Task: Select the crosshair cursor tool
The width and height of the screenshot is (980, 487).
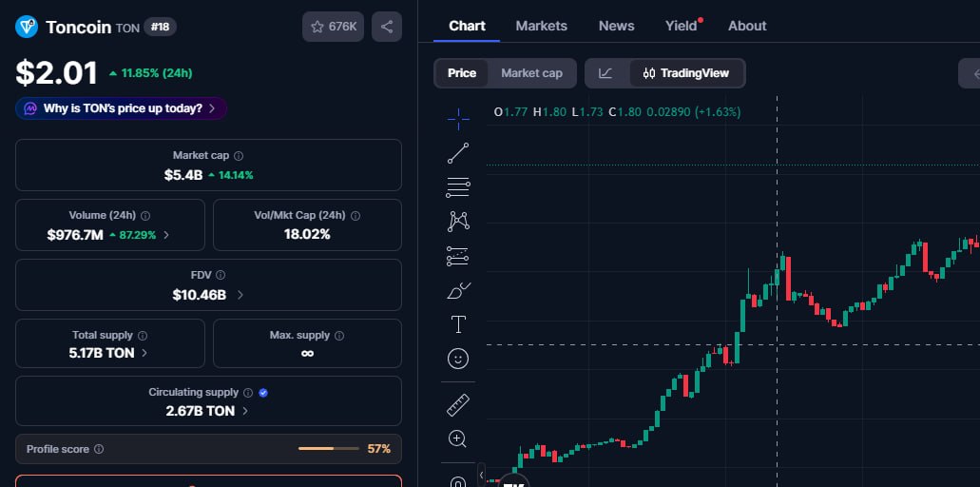Action: pos(458,119)
